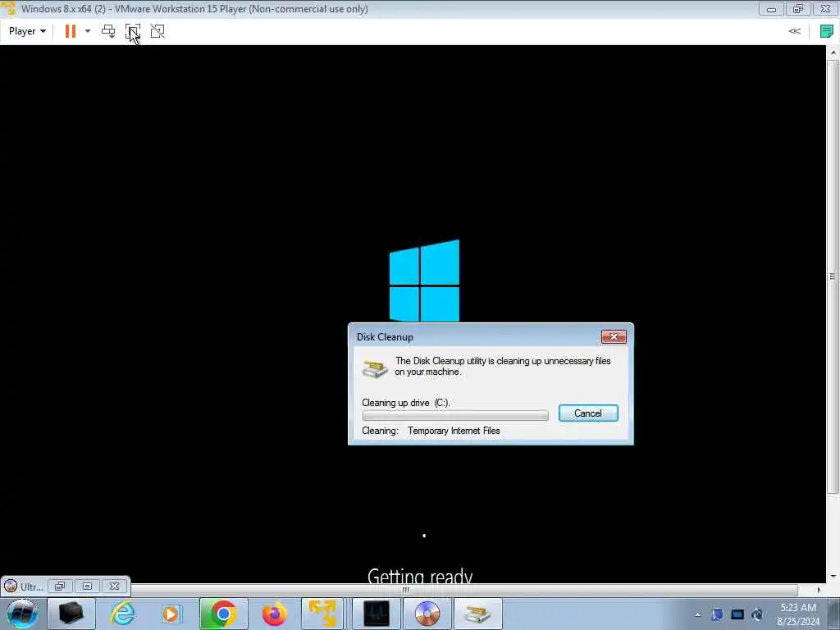Click the Windows logo in the VM

[424, 281]
